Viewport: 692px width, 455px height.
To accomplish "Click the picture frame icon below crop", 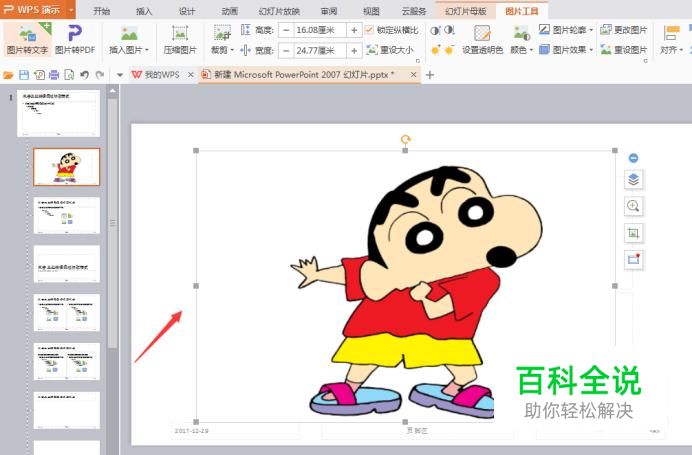I will pos(633,259).
